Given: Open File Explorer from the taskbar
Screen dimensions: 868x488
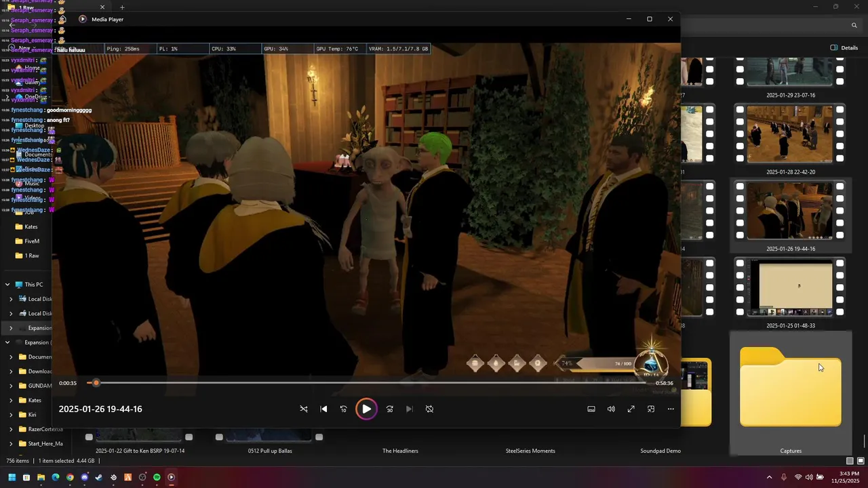Looking at the screenshot, I should click(x=41, y=477).
